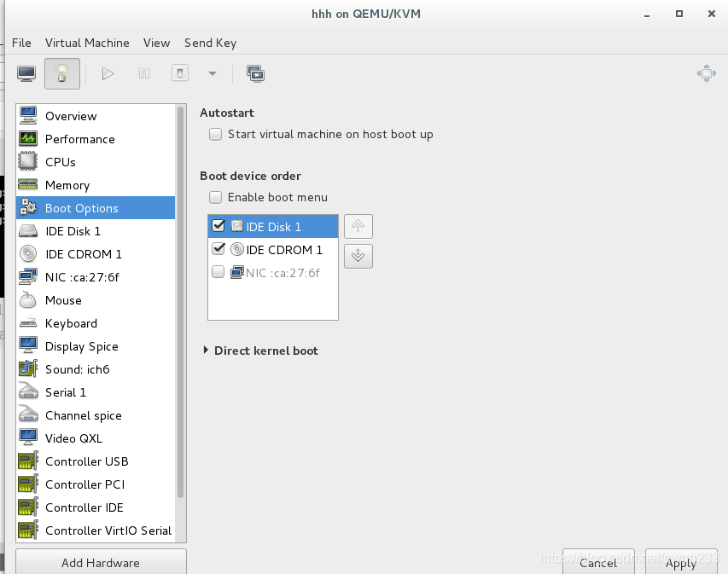Open NIC :ca:27:6f hardware entry
728x574 pixels.
[96, 277]
